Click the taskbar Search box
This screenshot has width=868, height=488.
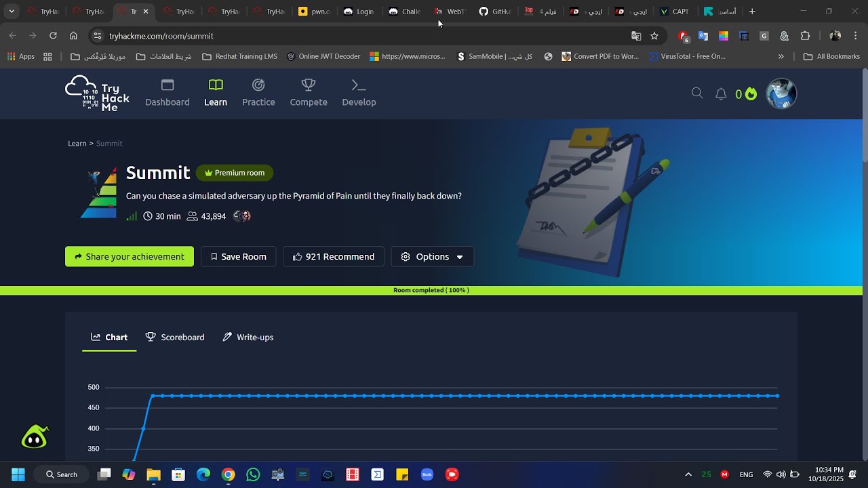click(62, 474)
